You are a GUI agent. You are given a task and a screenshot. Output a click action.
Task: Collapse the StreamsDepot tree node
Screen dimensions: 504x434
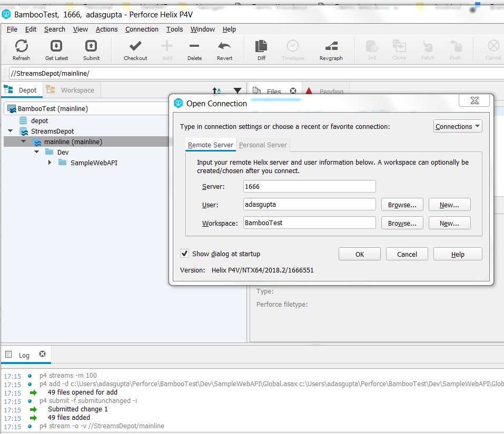[x=11, y=131]
